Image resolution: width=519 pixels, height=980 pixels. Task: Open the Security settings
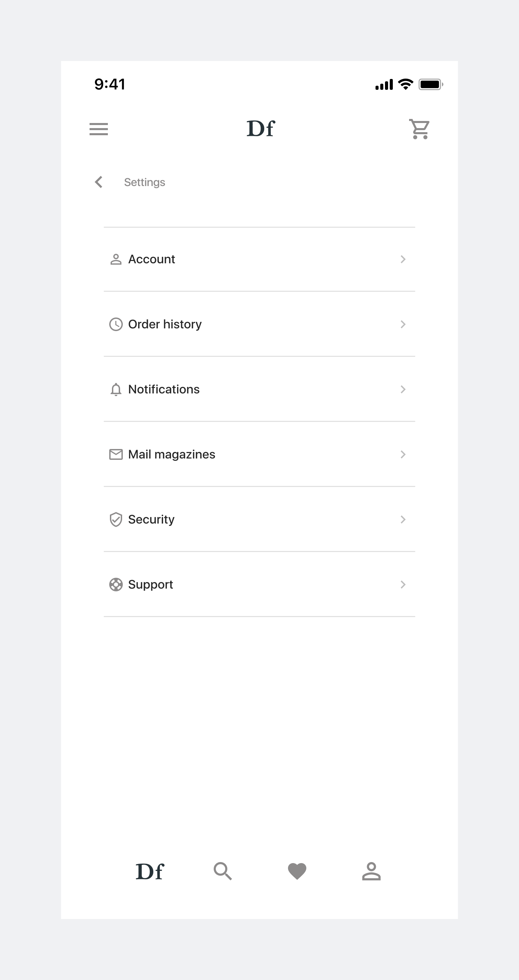click(x=259, y=519)
